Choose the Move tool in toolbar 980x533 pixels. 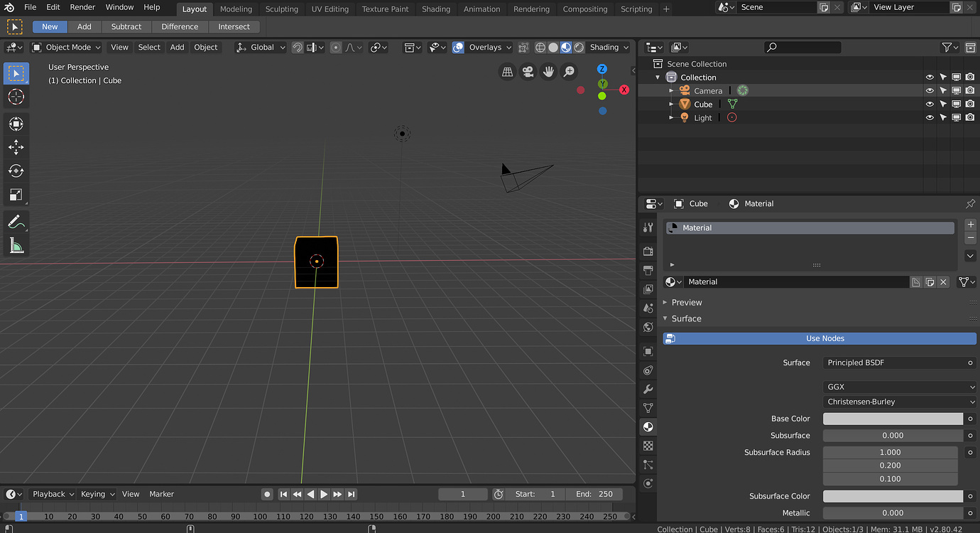[x=16, y=147]
